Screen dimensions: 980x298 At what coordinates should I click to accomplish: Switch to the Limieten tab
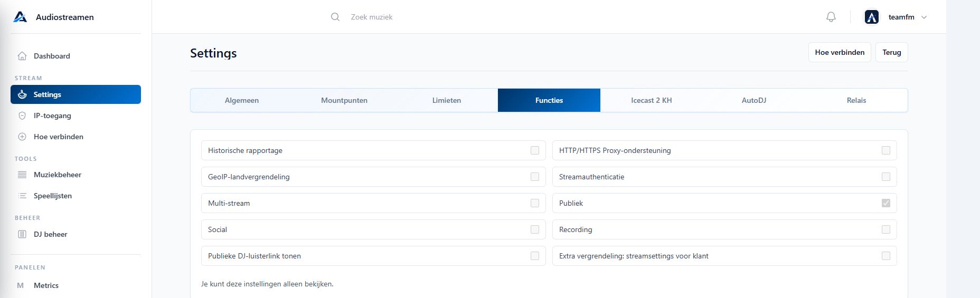(447, 100)
